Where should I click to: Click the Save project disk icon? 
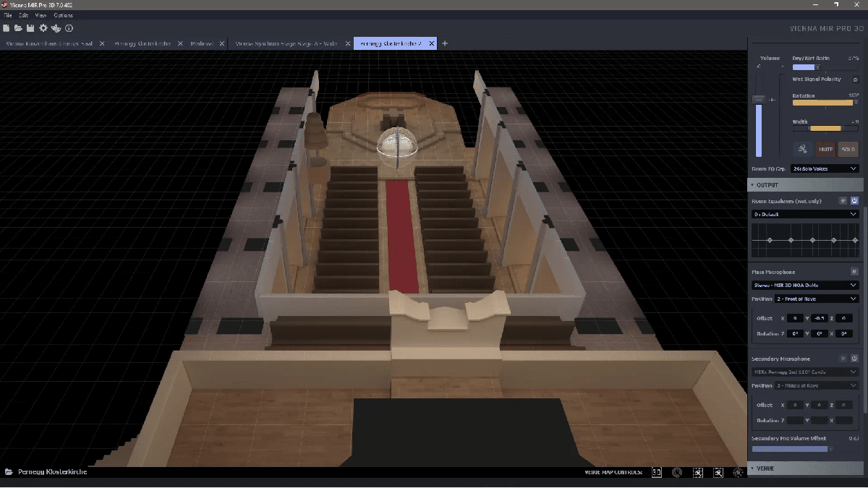(x=30, y=28)
